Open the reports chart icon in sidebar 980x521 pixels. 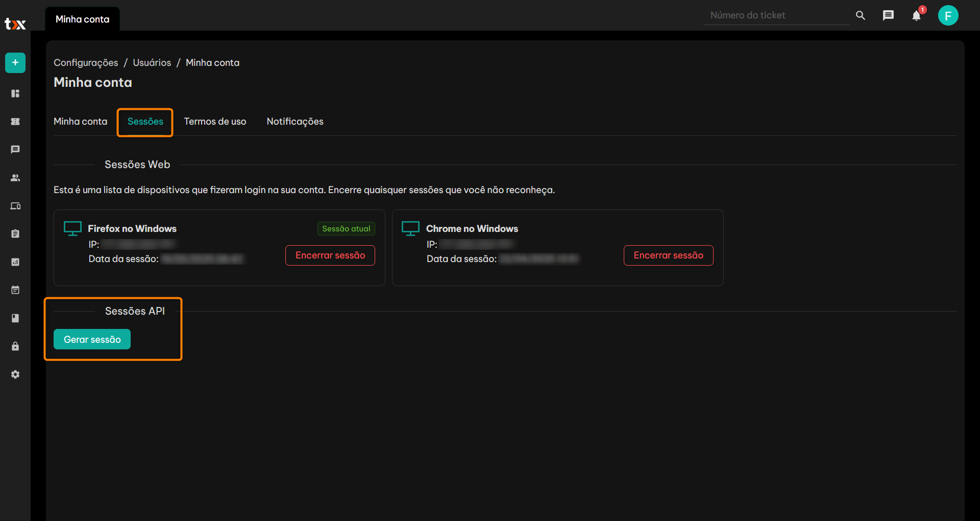15,262
